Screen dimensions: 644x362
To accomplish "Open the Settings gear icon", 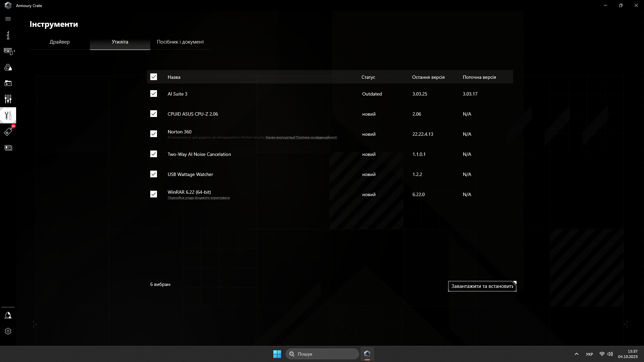I will (x=8, y=331).
